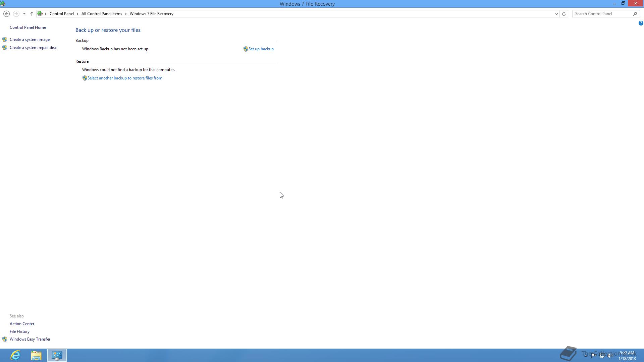Click the search magnifier icon

point(635,14)
